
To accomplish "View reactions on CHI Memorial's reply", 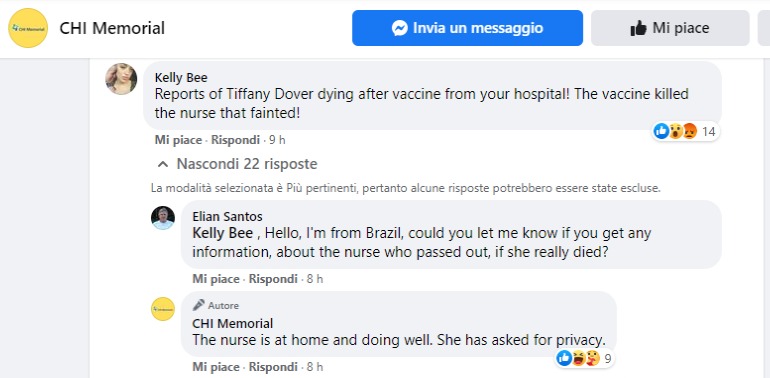I will pyautogui.click(x=585, y=359).
